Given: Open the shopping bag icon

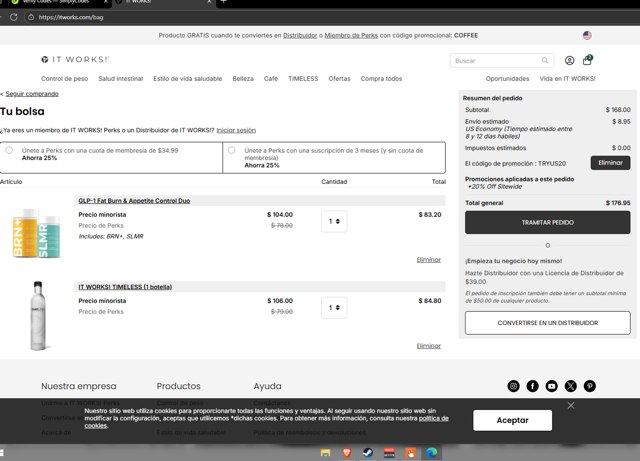Looking at the screenshot, I should (x=587, y=60).
